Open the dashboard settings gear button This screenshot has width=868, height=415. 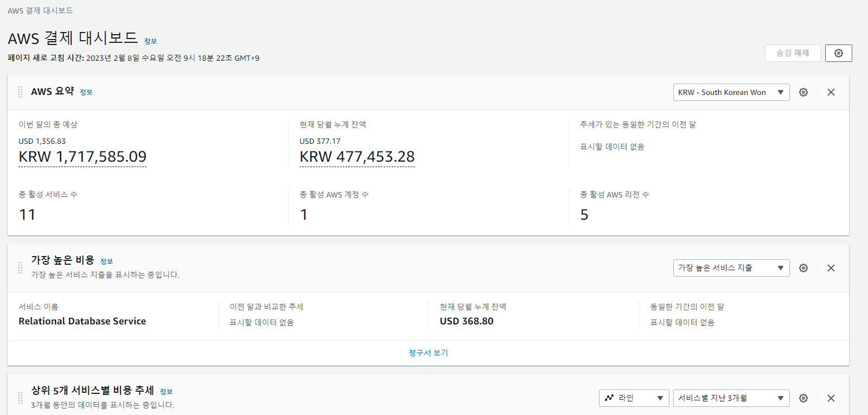pyautogui.click(x=838, y=53)
